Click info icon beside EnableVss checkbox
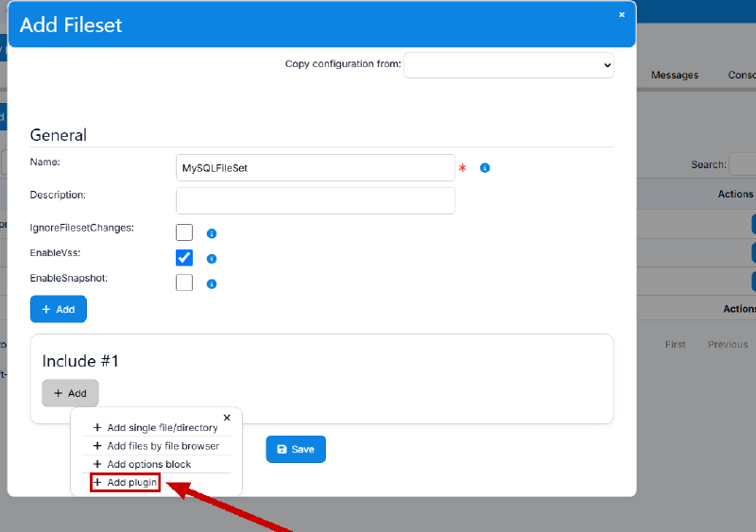This screenshot has width=756, height=532. pos(211,259)
